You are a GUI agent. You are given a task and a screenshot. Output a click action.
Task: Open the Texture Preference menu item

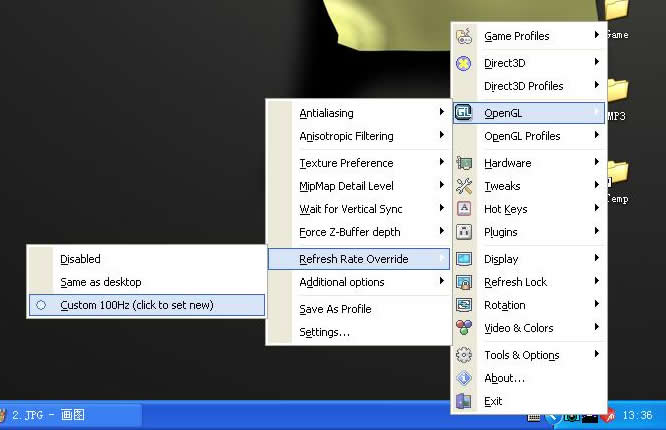[346, 163]
